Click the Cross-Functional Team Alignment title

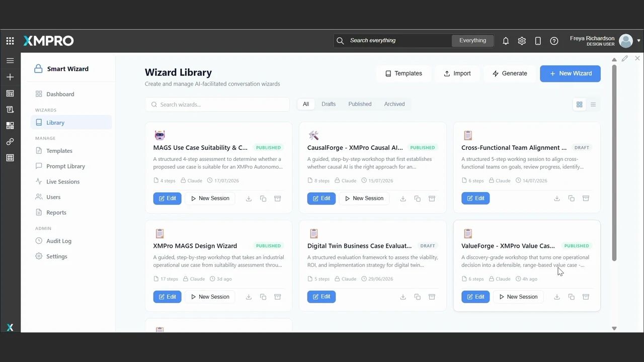click(x=514, y=148)
